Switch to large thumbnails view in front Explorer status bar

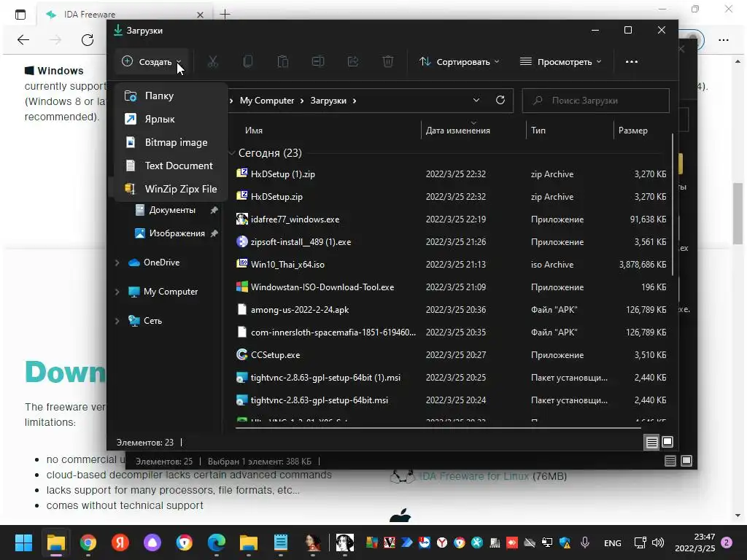tap(667, 443)
